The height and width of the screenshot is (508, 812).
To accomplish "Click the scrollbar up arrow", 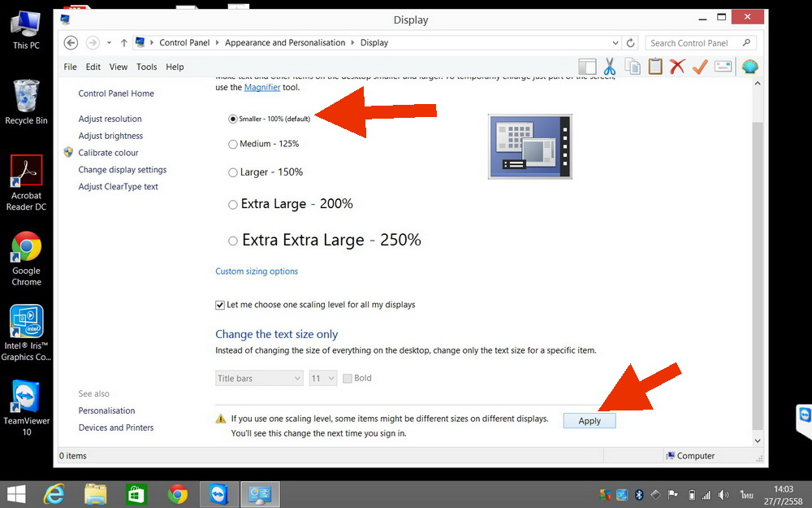I will (758, 83).
